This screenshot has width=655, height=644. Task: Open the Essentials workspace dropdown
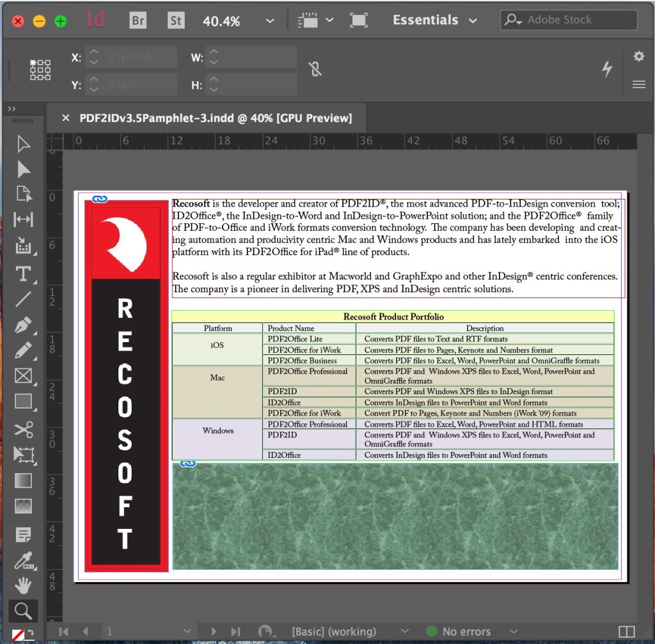(435, 20)
